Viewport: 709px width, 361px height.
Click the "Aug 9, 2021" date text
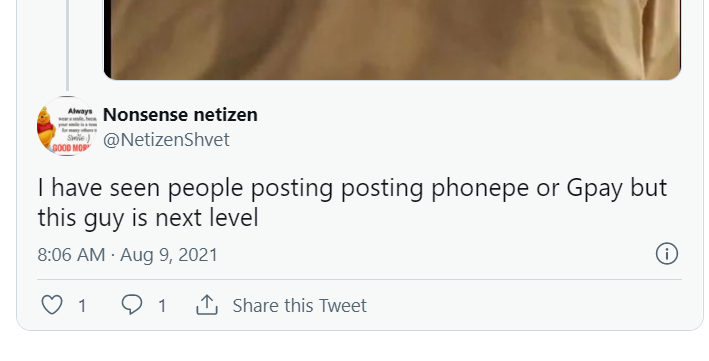click(x=169, y=255)
